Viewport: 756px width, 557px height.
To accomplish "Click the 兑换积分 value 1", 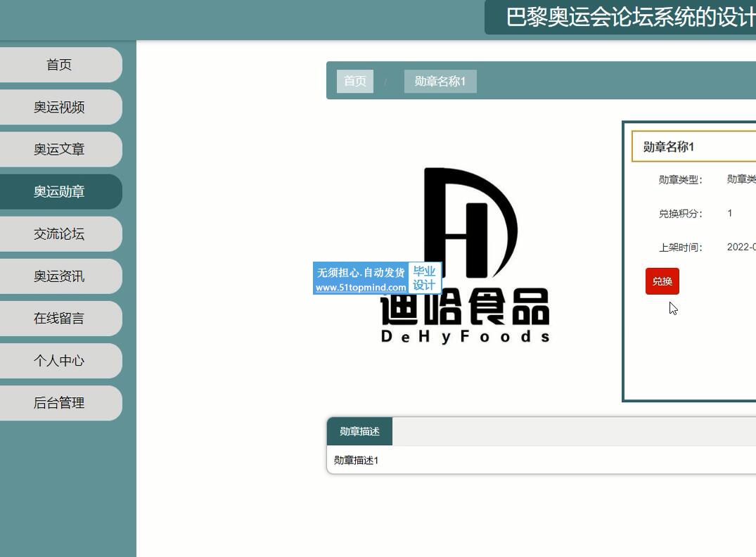I will point(730,213).
